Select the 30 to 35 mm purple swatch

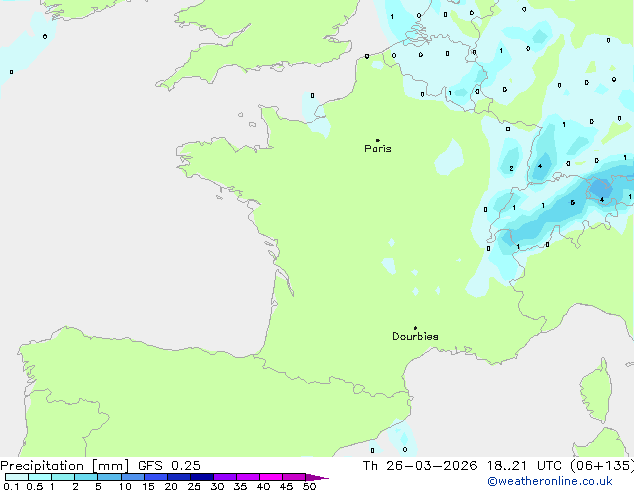[x=225, y=477]
